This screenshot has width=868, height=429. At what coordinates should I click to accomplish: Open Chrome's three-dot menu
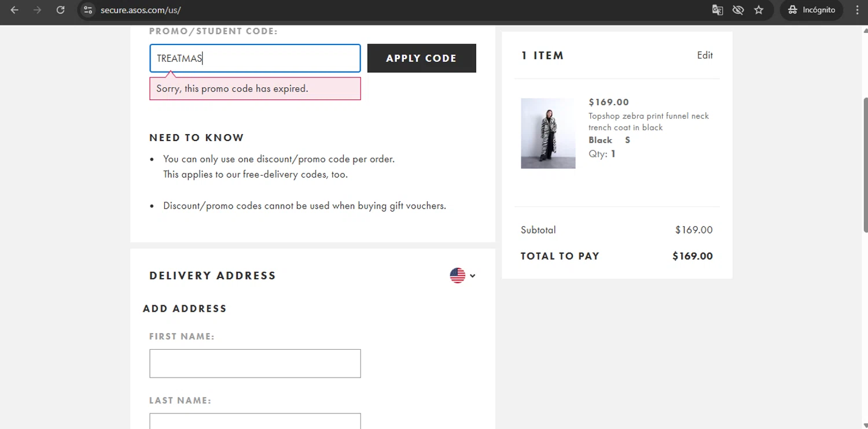[x=857, y=10]
